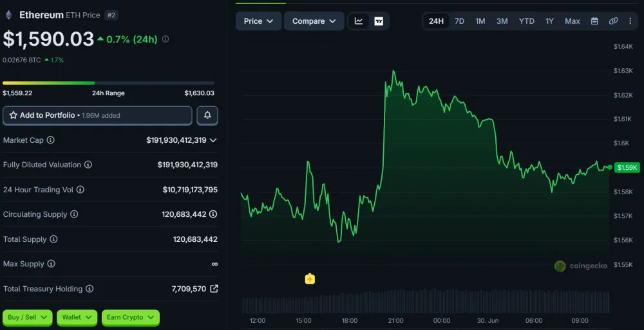
Task: Copy chart link with chain icon
Action: point(613,21)
